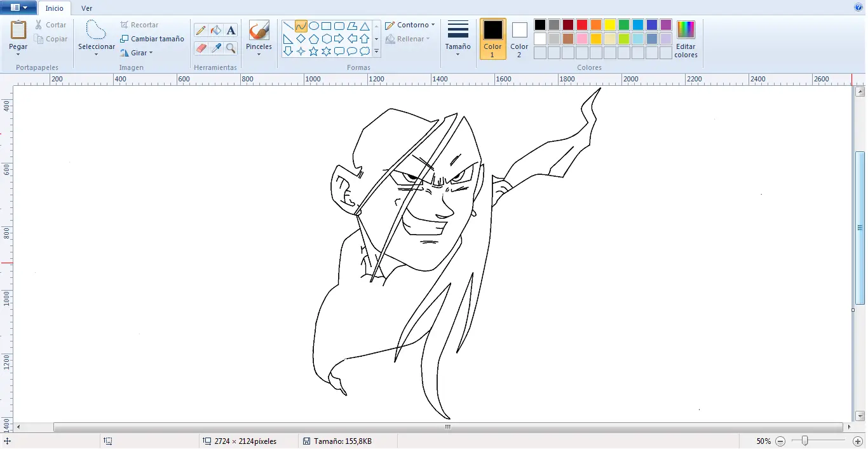
Task: Open the Paint file menu button
Action: point(19,8)
